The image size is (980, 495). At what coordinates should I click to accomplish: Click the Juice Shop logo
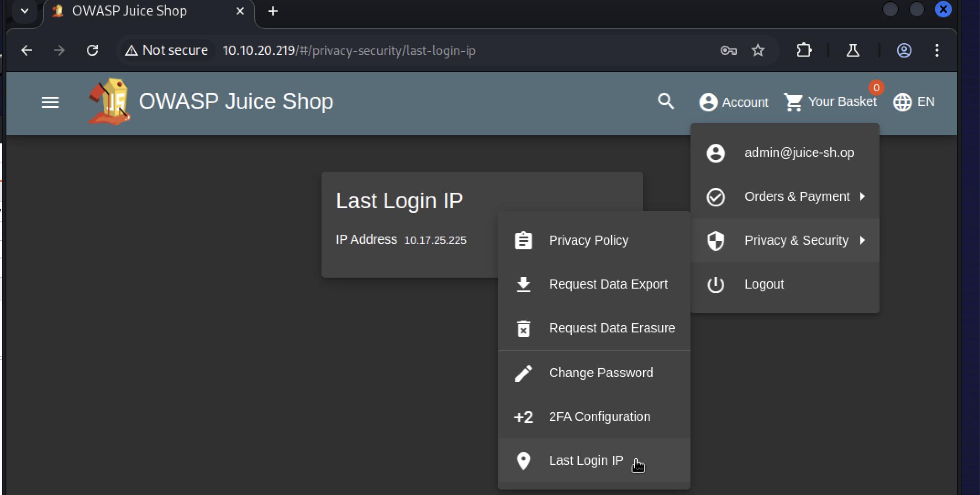click(109, 101)
